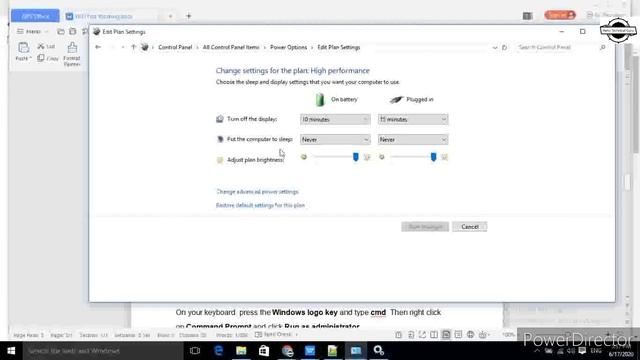Open the Mail app from the taskbar
The width and height of the screenshot is (640, 360).
point(310,351)
